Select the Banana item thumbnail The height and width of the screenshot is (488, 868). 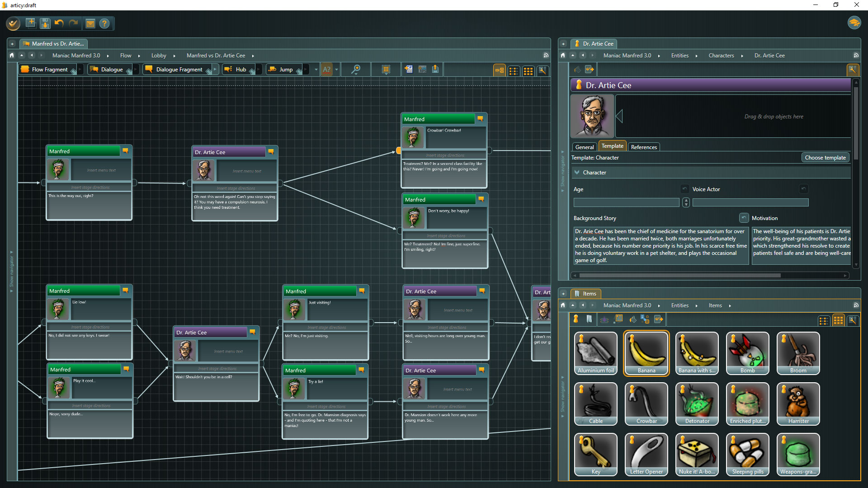click(646, 353)
